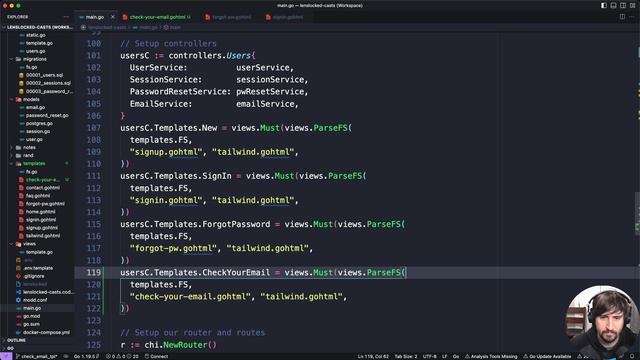The image size is (640, 360).
Task: Open password_reset.go in models
Action: click(x=47, y=116)
